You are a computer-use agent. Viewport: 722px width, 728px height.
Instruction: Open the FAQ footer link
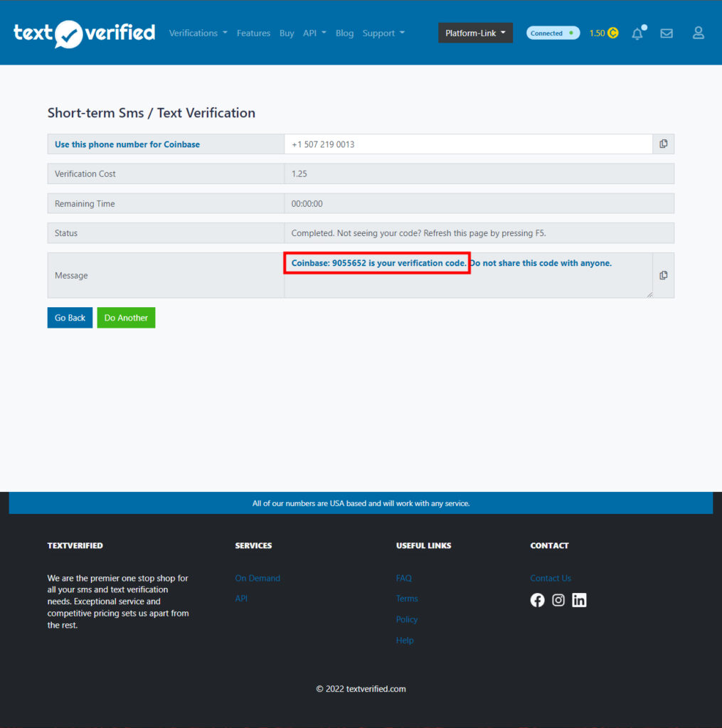click(404, 578)
